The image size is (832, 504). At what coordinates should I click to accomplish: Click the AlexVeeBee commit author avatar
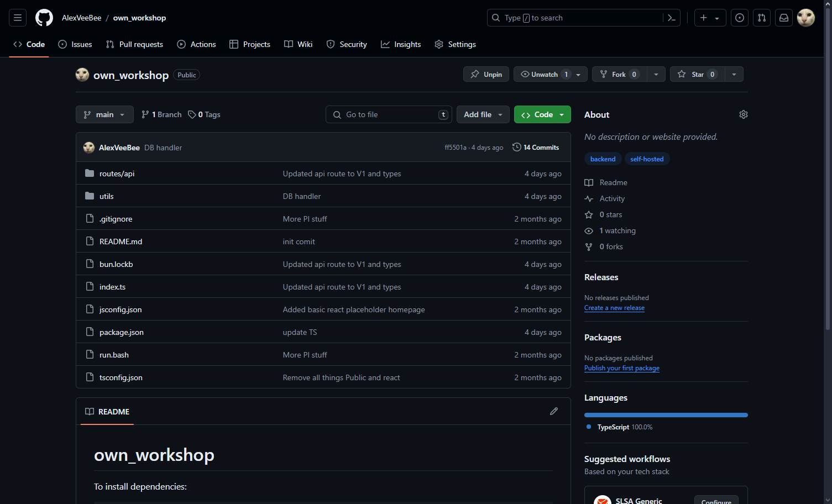[89, 148]
